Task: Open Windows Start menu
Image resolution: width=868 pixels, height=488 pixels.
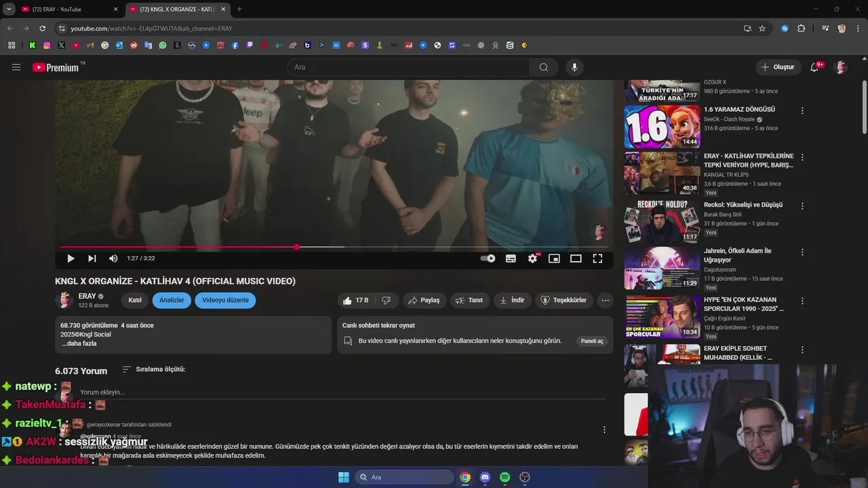Action: 344,477
